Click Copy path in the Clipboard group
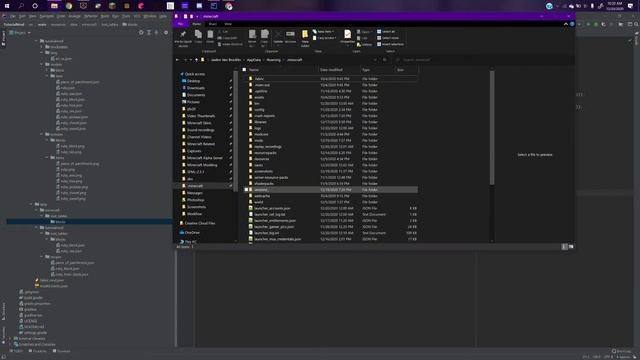The image size is (640, 360). pos(227,38)
